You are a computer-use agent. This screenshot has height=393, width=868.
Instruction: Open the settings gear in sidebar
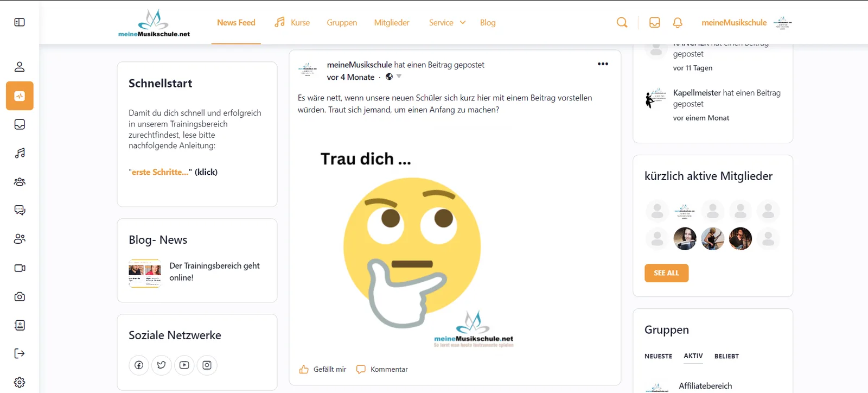point(20,382)
